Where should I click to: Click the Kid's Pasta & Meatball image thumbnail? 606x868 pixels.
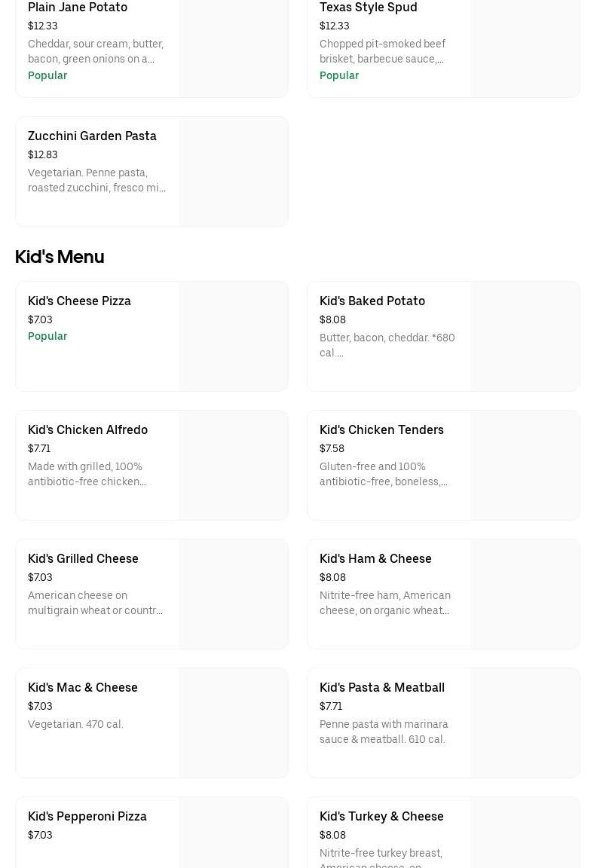point(525,723)
